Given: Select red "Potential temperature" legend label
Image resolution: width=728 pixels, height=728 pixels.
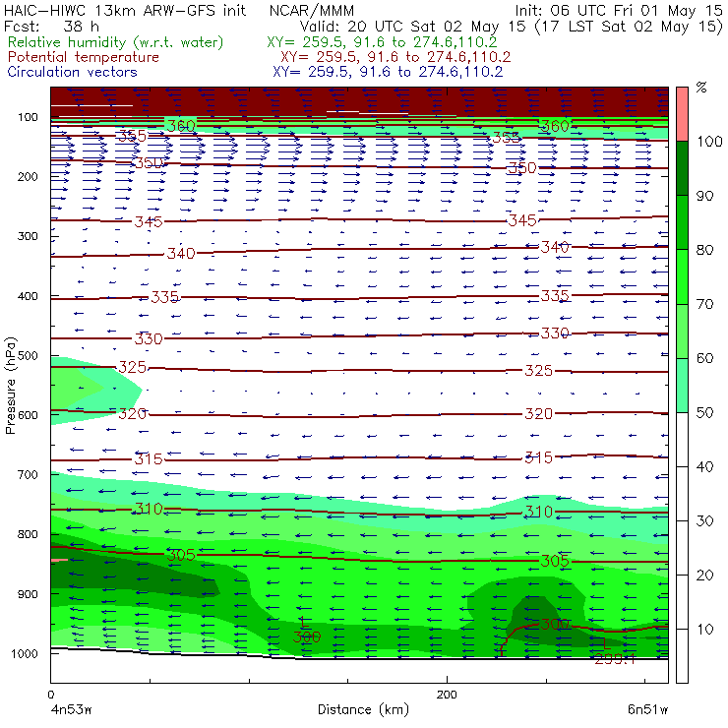Looking at the screenshot, I should pos(83,57).
